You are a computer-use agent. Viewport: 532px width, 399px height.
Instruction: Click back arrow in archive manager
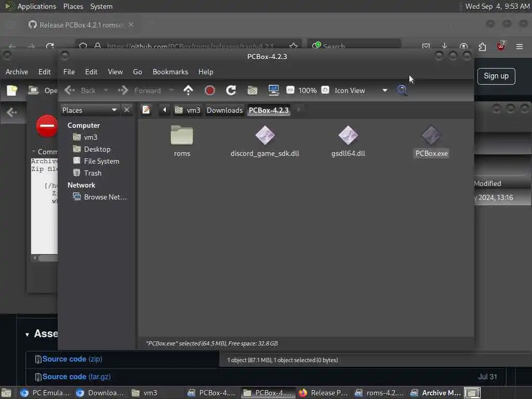pos(12,112)
